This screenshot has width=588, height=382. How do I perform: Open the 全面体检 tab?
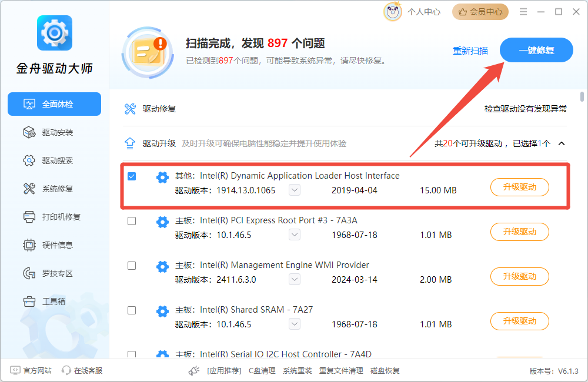coord(54,104)
